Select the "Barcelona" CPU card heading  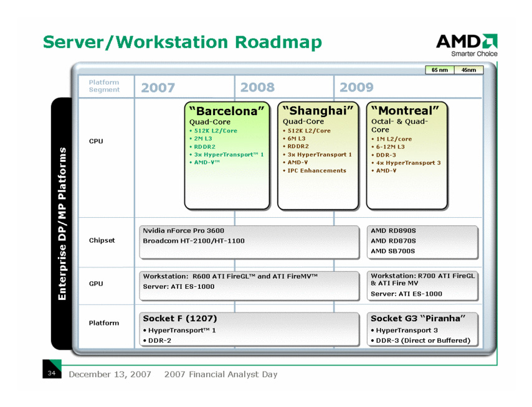coord(227,111)
